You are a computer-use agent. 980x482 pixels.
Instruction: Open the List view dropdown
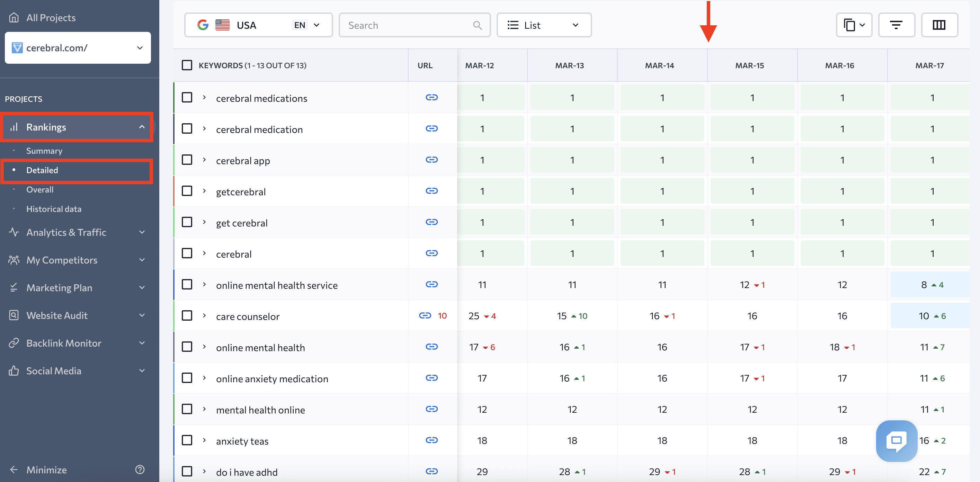(544, 25)
